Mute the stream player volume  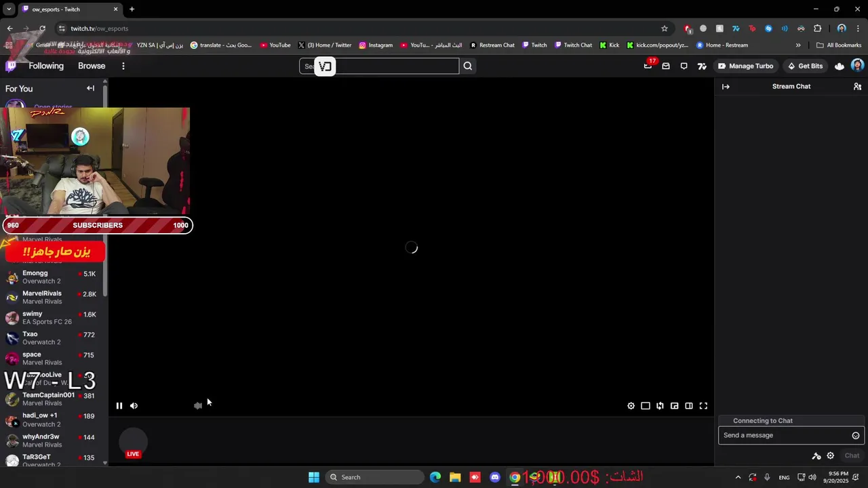tap(134, 406)
